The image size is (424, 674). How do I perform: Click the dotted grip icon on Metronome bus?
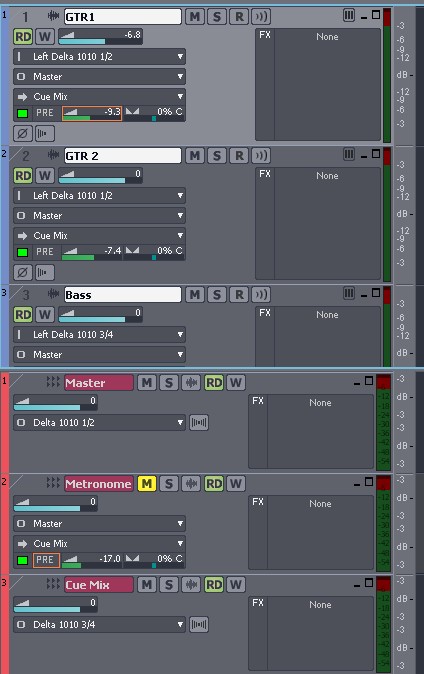53,483
